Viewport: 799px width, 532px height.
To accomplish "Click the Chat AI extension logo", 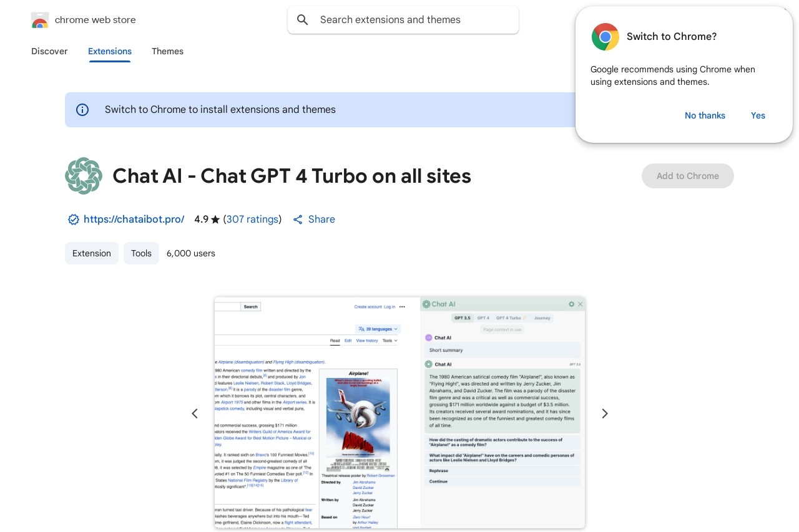I will click(x=84, y=176).
